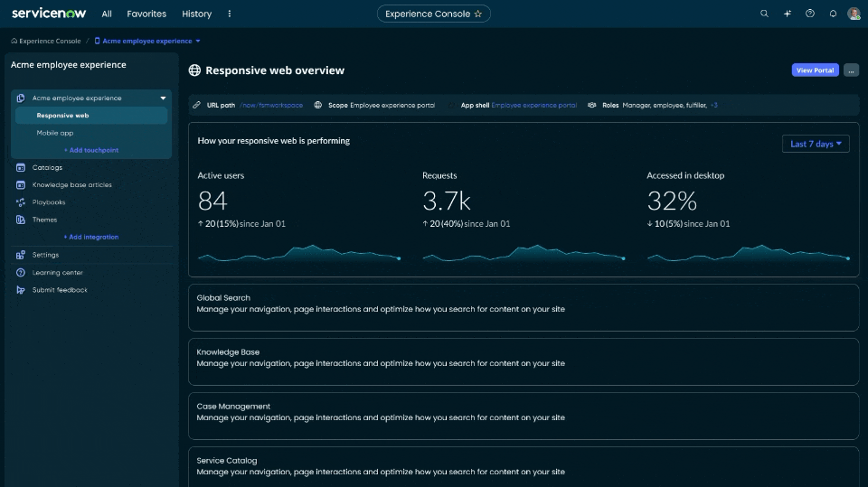868x487 pixels.
Task: Open the user avatar menu
Action: pyautogui.click(x=854, y=14)
